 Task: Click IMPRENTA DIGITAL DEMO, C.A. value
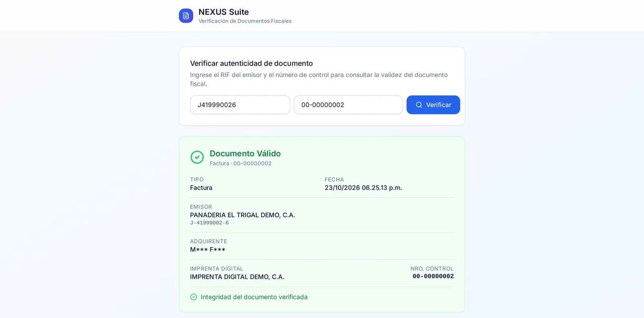237,277
